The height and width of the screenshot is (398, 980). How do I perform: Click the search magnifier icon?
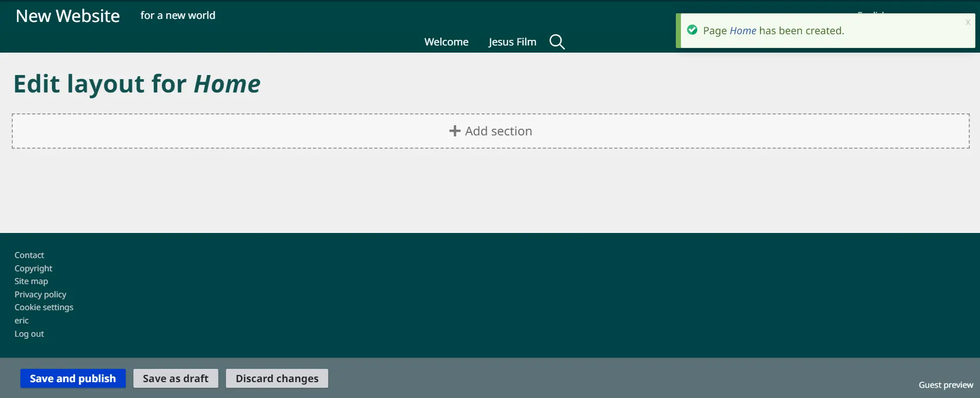557,42
